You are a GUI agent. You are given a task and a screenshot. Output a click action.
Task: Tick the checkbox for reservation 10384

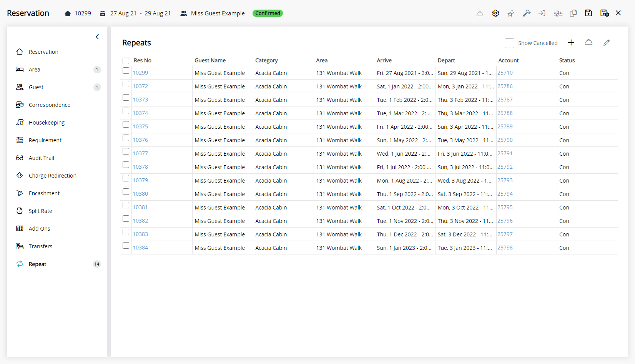click(x=126, y=246)
